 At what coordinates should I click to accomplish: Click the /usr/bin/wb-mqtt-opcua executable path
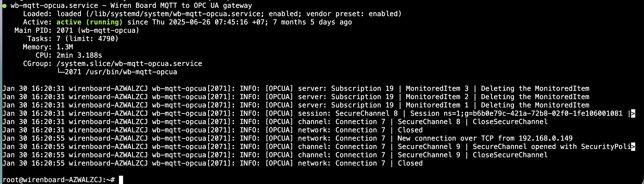pos(131,72)
